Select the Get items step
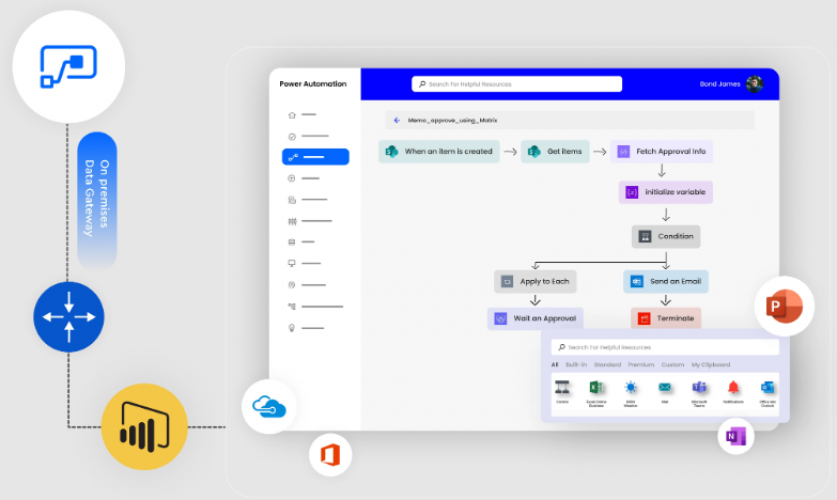The height and width of the screenshot is (500, 837). coord(555,152)
